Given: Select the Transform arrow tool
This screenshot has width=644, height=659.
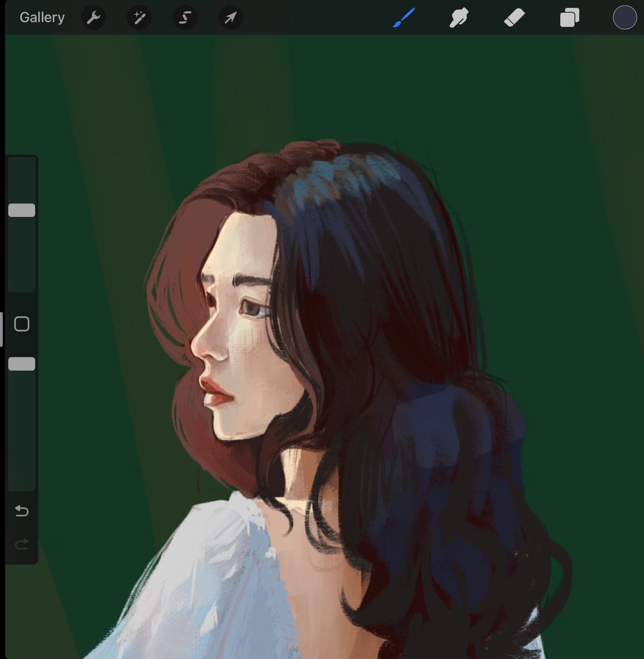Looking at the screenshot, I should pos(231,17).
